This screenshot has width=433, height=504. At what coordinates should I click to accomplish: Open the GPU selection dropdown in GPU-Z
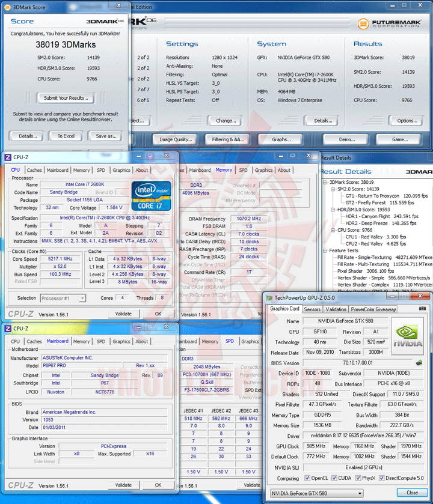317,493
